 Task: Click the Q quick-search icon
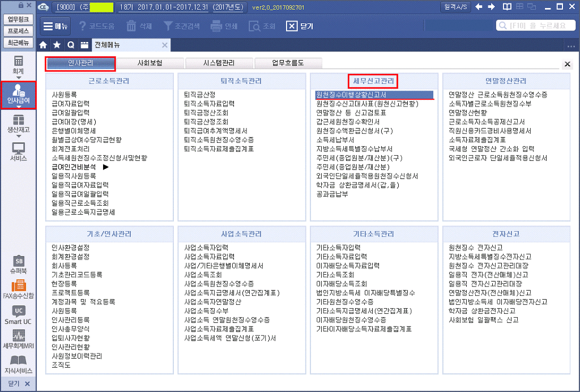(71, 45)
